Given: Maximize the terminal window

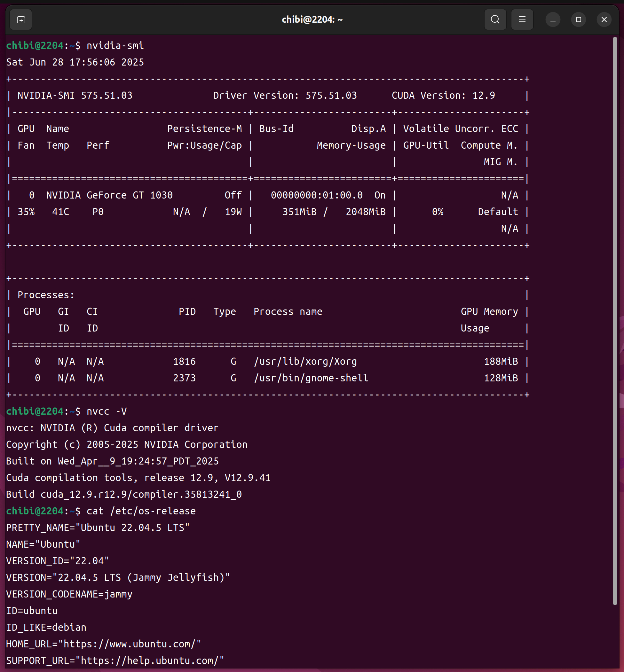Looking at the screenshot, I should (578, 20).
